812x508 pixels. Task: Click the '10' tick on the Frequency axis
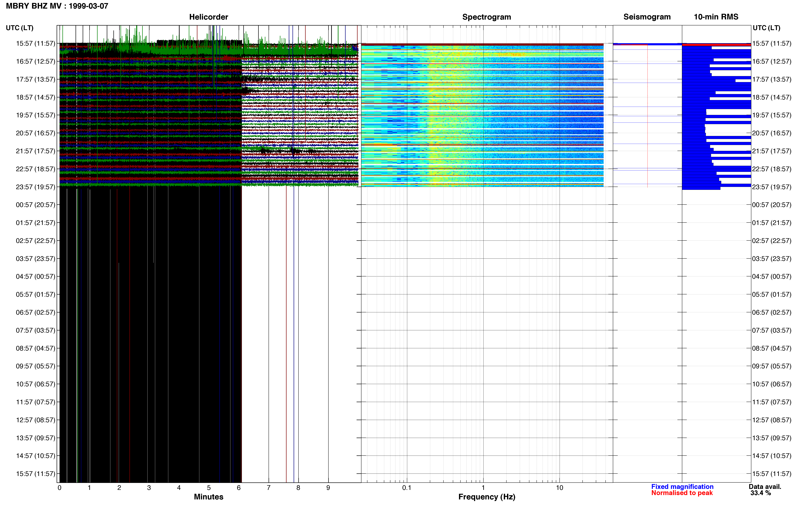(559, 487)
